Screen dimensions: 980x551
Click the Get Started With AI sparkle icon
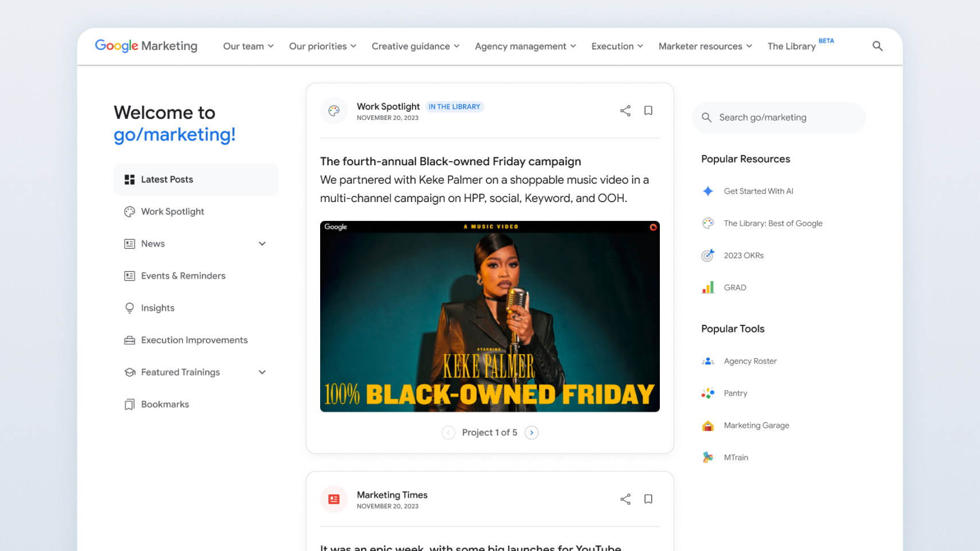tap(708, 191)
